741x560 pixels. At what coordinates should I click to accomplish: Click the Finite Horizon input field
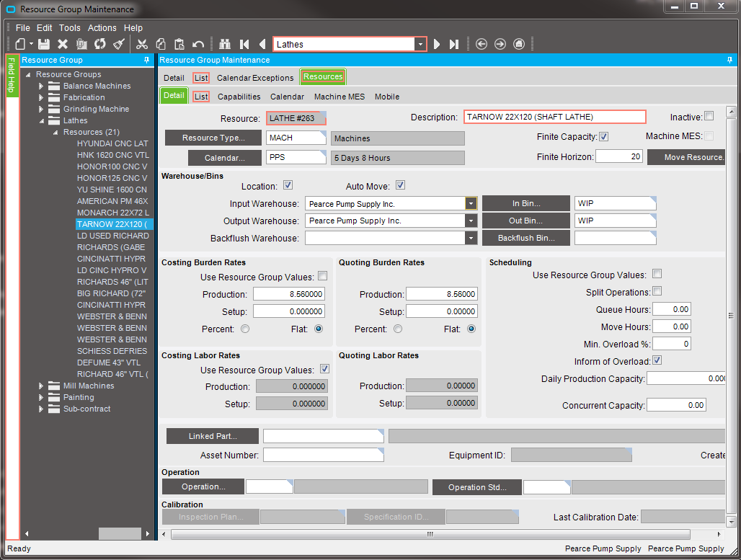tap(618, 156)
